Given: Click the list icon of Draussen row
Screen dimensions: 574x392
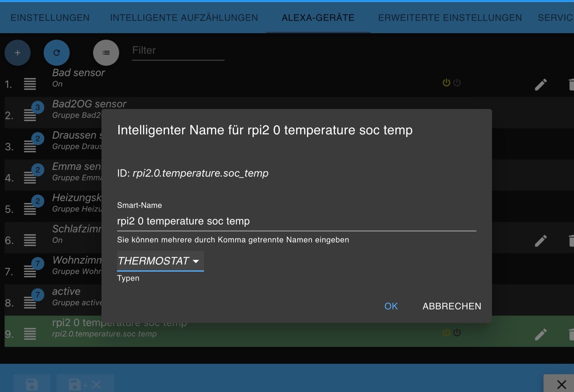Looking at the screenshot, I should pos(30,146).
